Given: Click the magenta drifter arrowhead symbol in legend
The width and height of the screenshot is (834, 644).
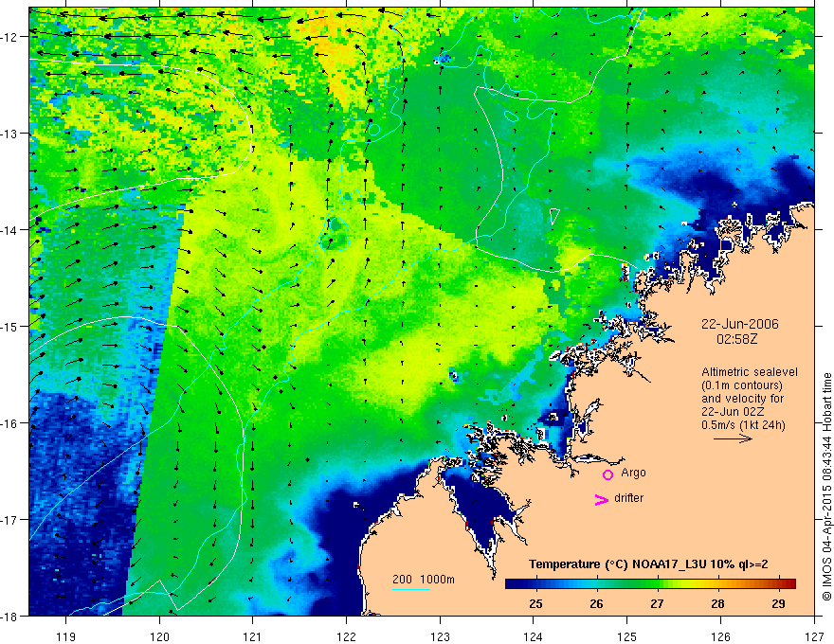Looking at the screenshot, I should (601, 499).
